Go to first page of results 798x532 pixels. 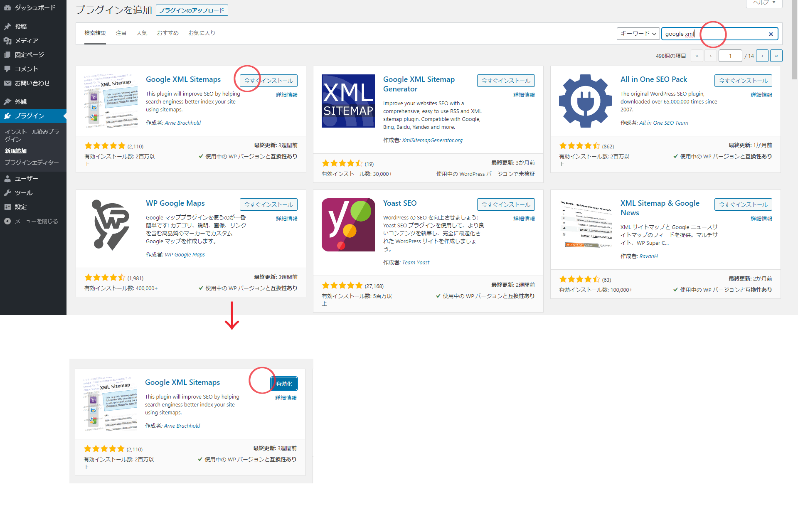click(x=697, y=56)
